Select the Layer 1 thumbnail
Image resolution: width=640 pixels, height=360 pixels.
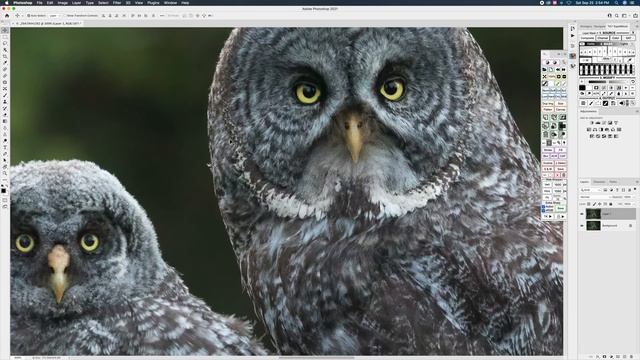[593, 214]
